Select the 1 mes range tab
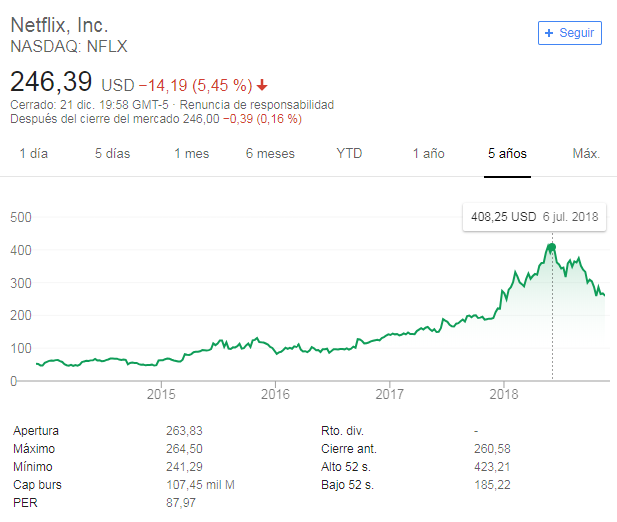 pos(191,154)
